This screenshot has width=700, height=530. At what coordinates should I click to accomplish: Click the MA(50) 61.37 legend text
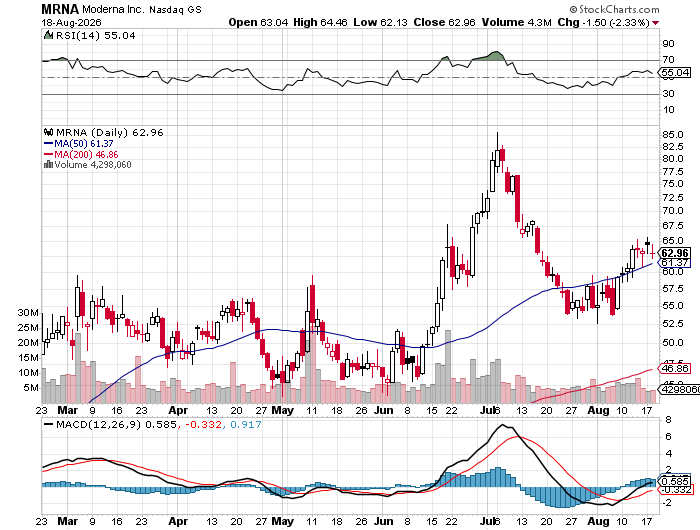point(84,144)
